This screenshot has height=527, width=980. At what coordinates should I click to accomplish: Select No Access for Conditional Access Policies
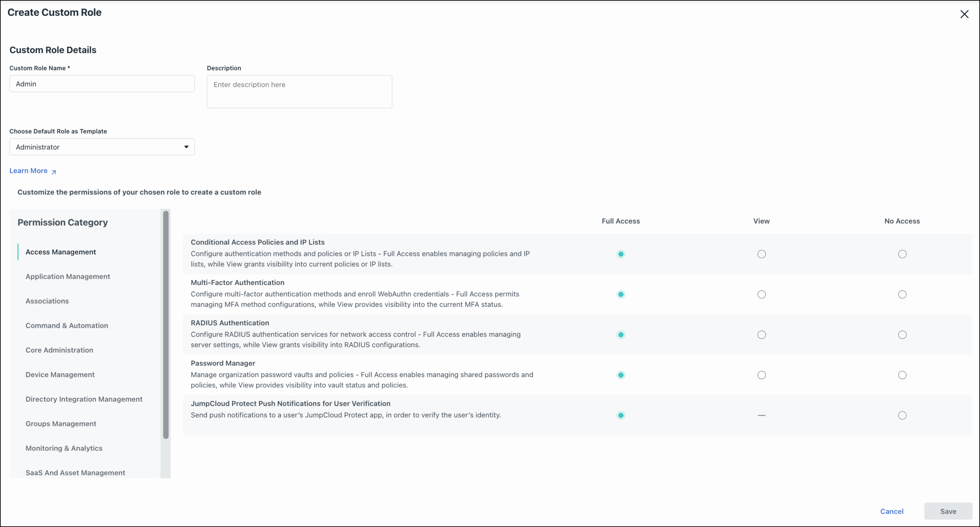tap(902, 254)
